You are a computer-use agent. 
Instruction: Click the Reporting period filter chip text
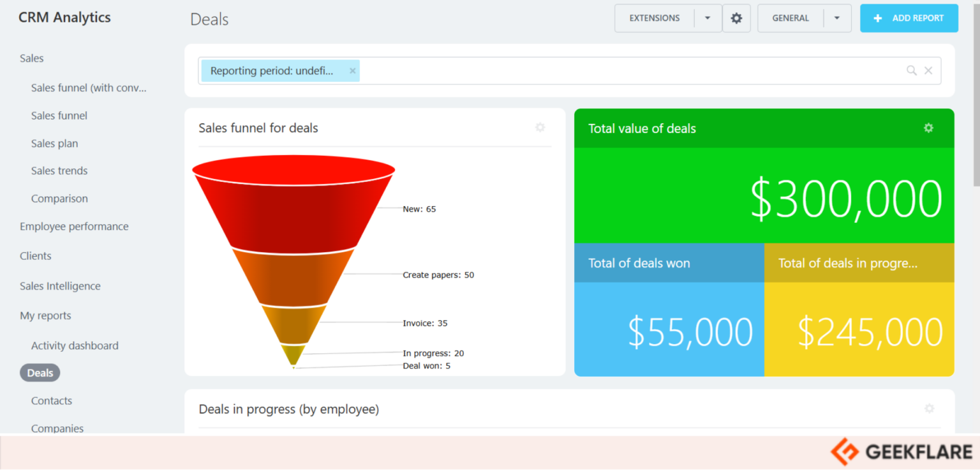pyautogui.click(x=272, y=71)
